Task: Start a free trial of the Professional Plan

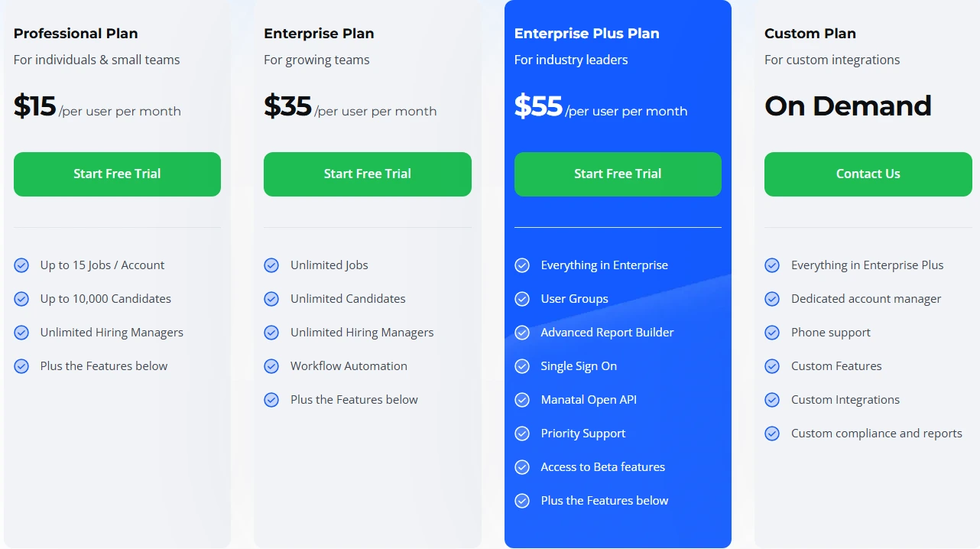Action: (x=116, y=174)
